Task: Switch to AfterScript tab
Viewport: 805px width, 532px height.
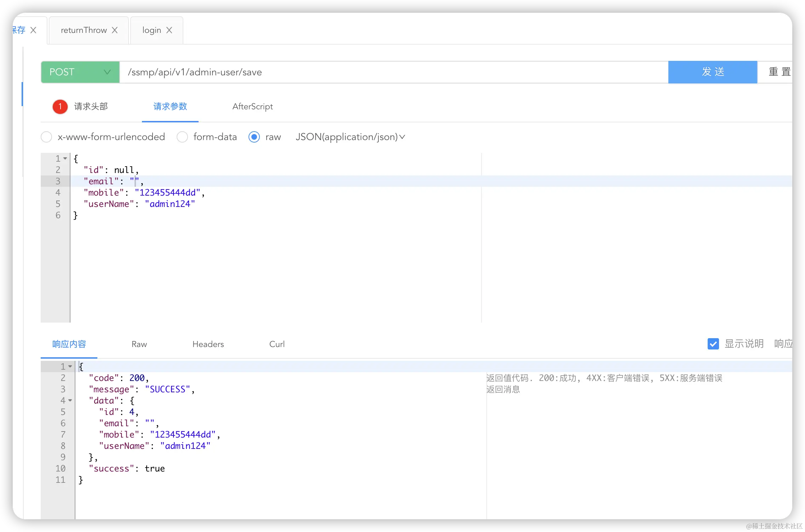Action: pyautogui.click(x=252, y=106)
